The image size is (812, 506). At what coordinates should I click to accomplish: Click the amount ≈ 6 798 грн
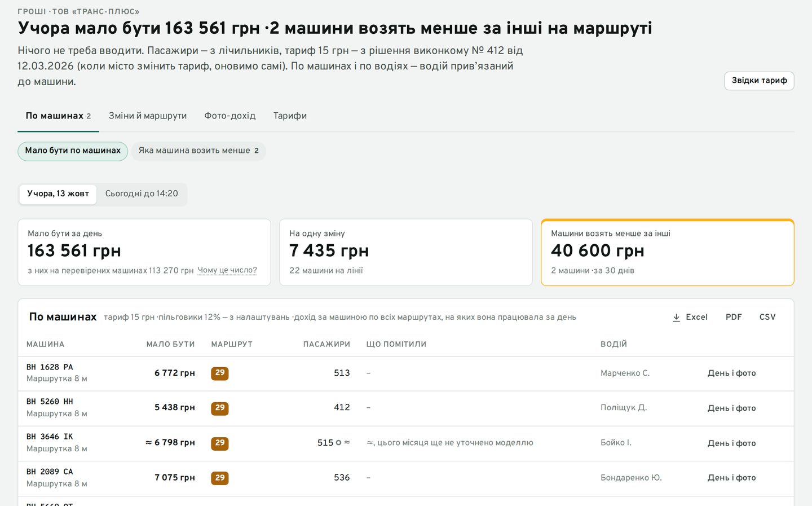pos(170,443)
